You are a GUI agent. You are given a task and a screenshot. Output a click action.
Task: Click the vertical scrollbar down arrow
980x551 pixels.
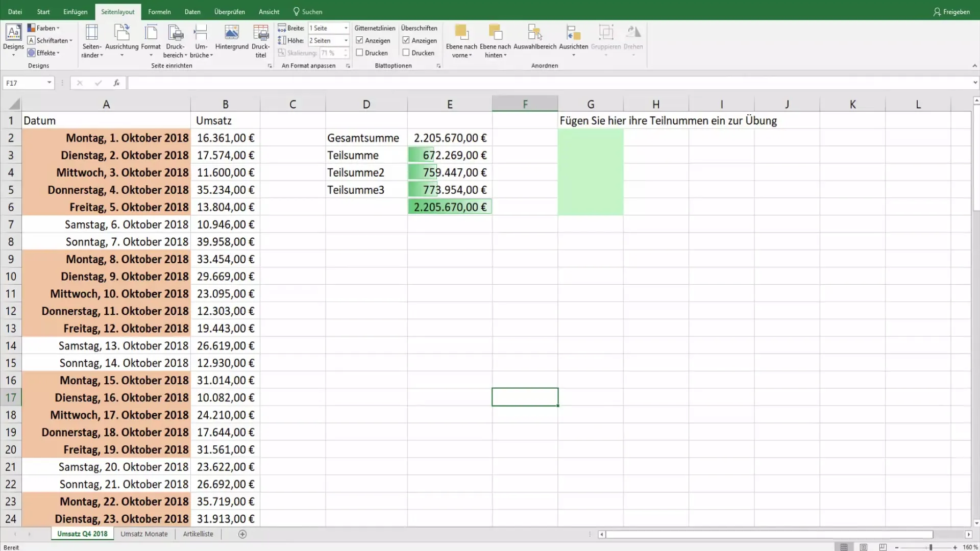[x=976, y=523]
